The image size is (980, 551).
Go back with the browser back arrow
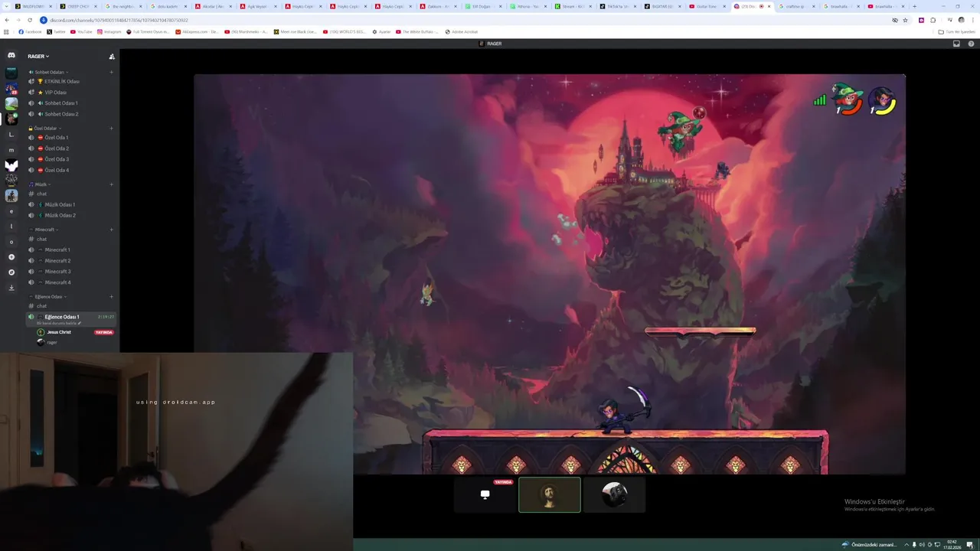(7, 20)
